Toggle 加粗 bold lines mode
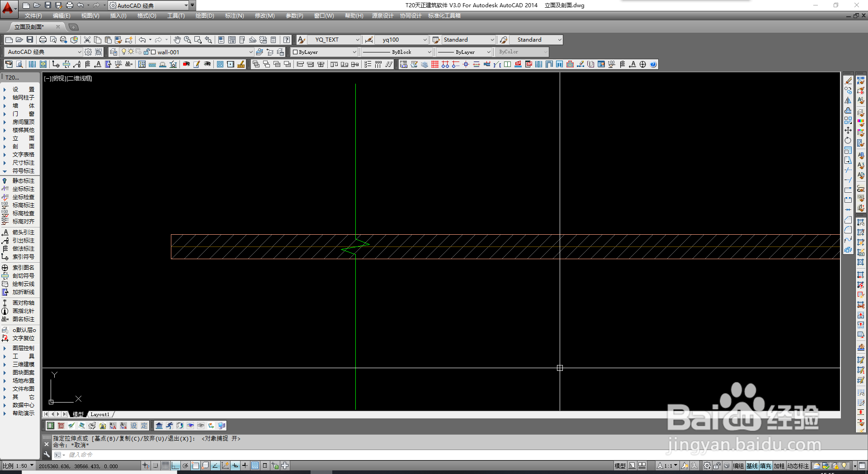Viewport: 868px width, 474px height. [779, 466]
